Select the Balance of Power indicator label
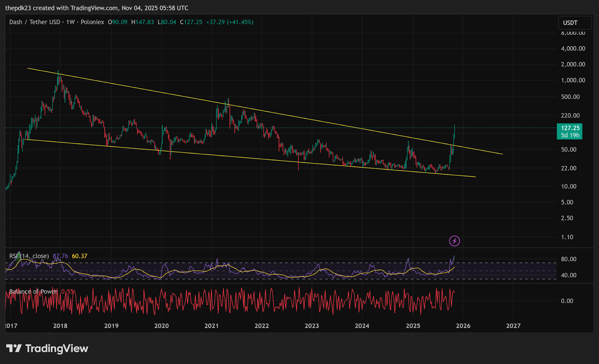Image resolution: width=599 pixels, height=364 pixels. coord(33,291)
